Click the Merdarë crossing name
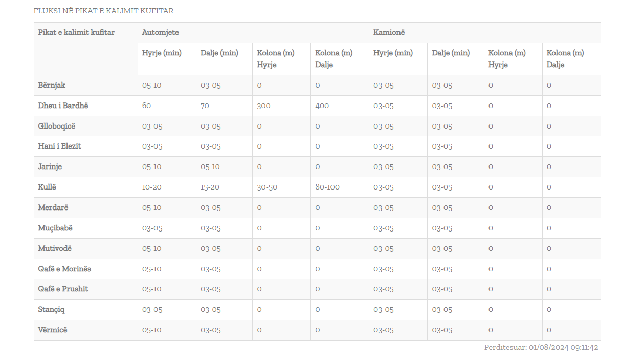Image resolution: width=644 pixels, height=357 pixels. point(53,207)
